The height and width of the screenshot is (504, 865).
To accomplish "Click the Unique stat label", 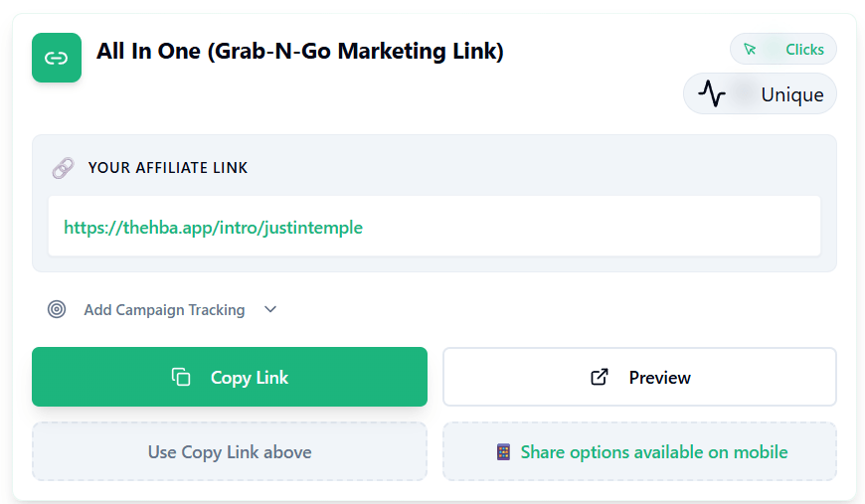I will 791,95.
